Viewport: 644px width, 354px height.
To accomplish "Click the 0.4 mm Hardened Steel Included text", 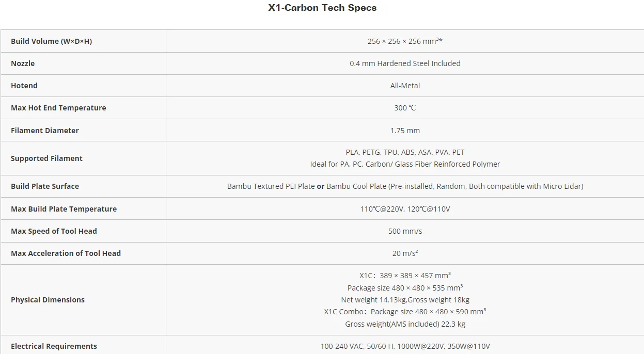I will pyautogui.click(x=405, y=63).
